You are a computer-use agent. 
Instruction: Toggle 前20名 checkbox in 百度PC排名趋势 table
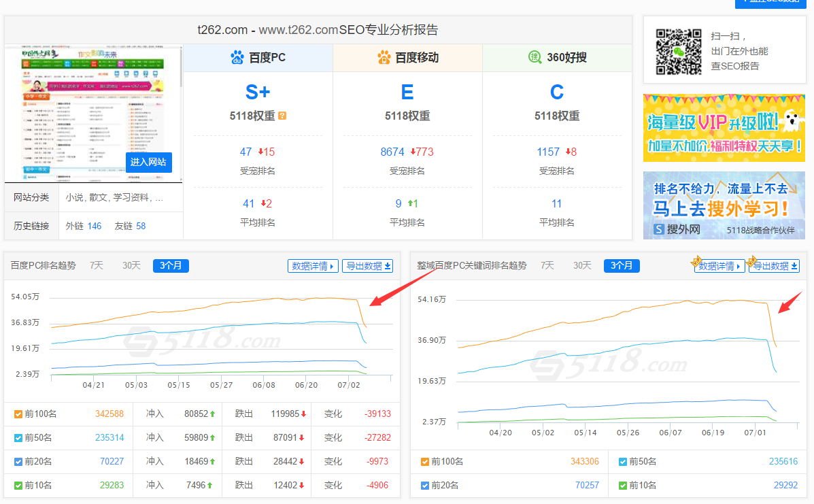(x=18, y=462)
